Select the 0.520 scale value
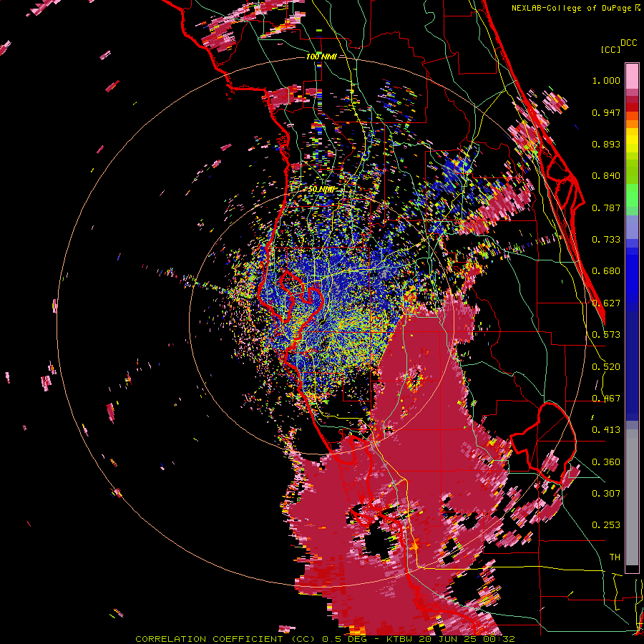 tap(606, 367)
